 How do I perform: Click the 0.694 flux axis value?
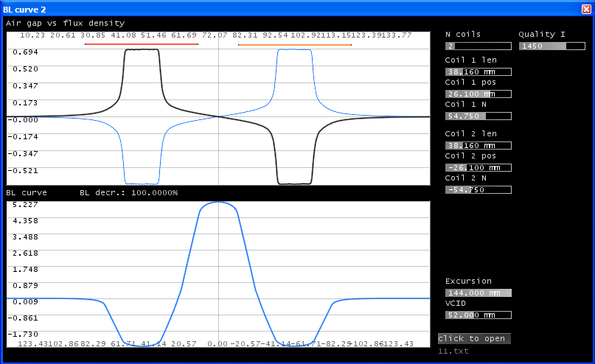(x=25, y=52)
